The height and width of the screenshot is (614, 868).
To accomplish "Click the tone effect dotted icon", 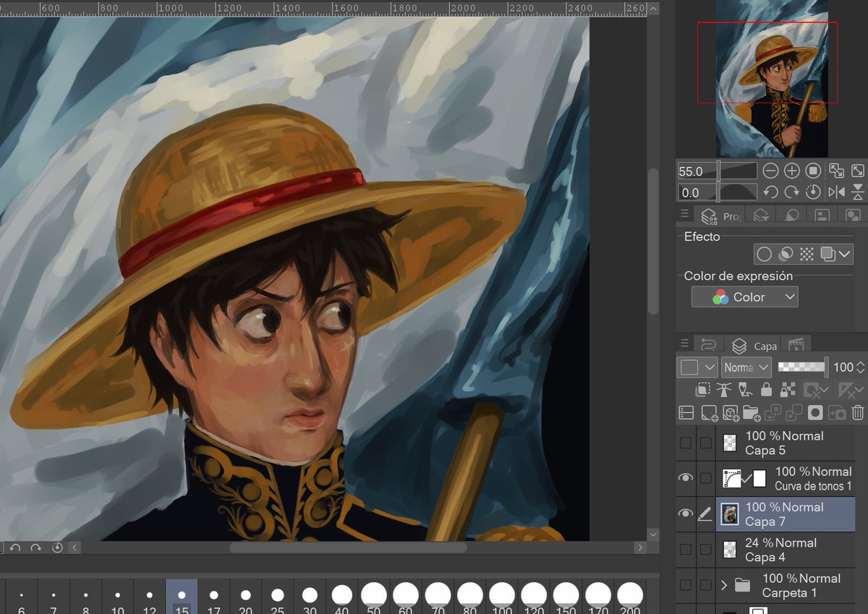I will pos(807,254).
